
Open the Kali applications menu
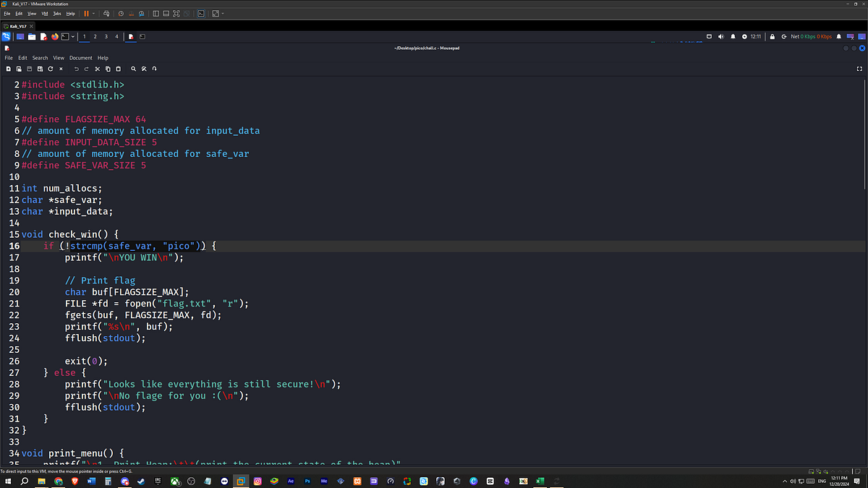pos(6,36)
